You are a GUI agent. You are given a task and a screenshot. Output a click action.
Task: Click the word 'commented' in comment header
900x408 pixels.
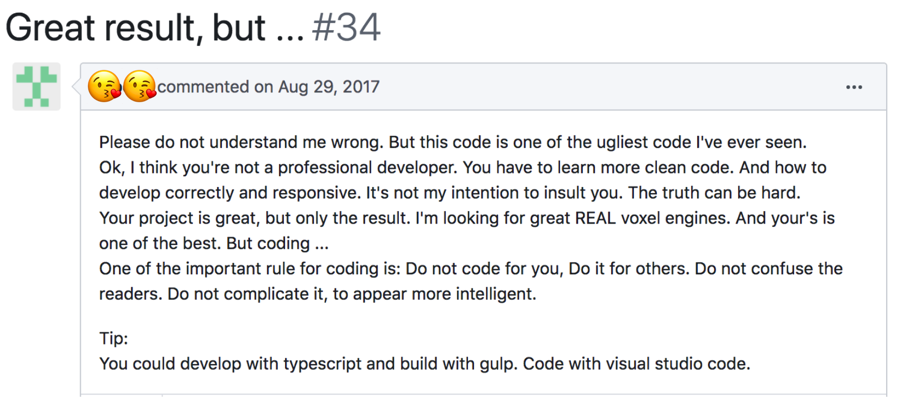[x=203, y=87]
